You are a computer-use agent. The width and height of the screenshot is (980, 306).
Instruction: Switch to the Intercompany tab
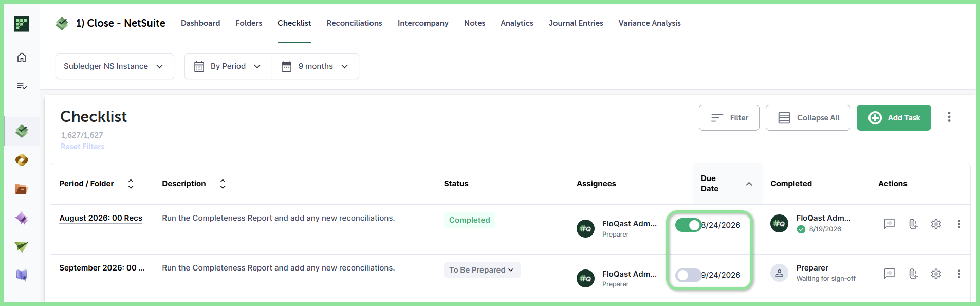[423, 23]
